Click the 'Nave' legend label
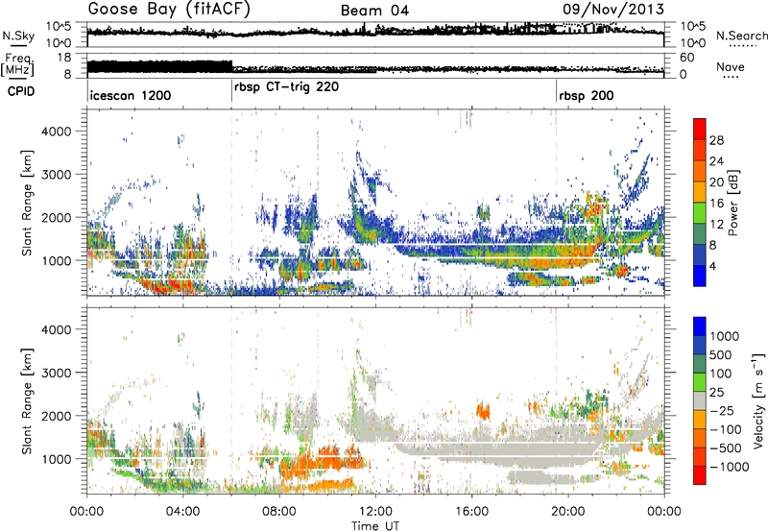The image size is (768, 532). pos(730,66)
